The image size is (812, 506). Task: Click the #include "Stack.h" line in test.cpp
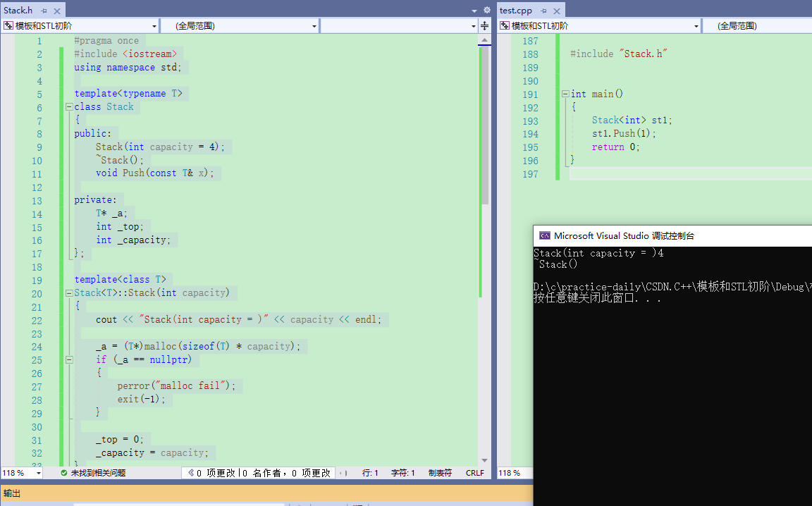point(619,54)
